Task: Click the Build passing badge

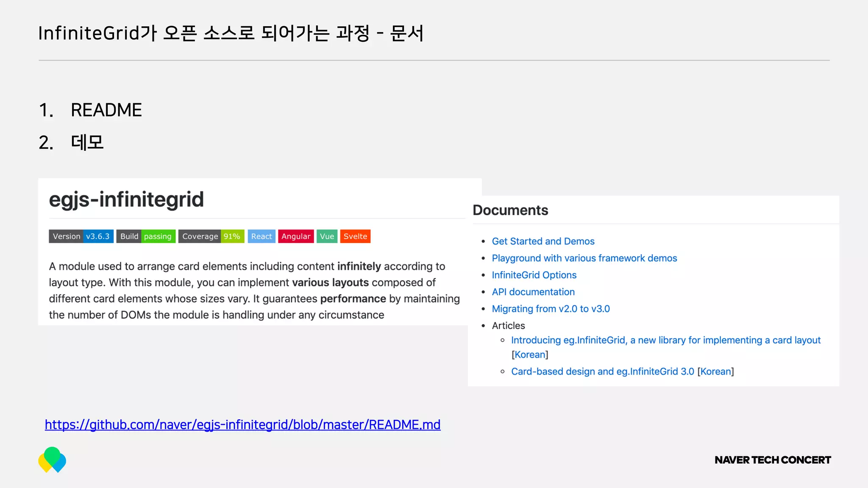Action: click(x=146, y=236)
